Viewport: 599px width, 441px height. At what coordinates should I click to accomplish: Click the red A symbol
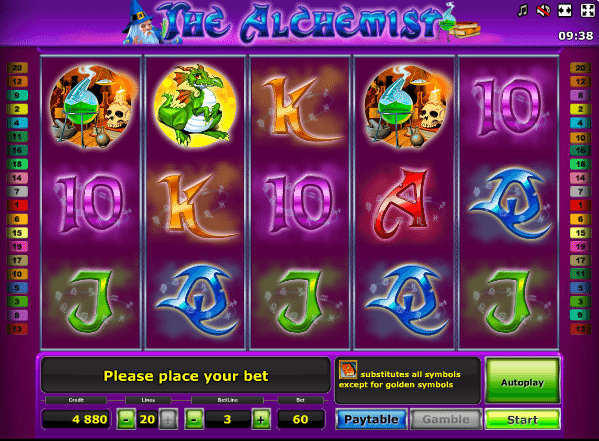click(x=403, y=203)
